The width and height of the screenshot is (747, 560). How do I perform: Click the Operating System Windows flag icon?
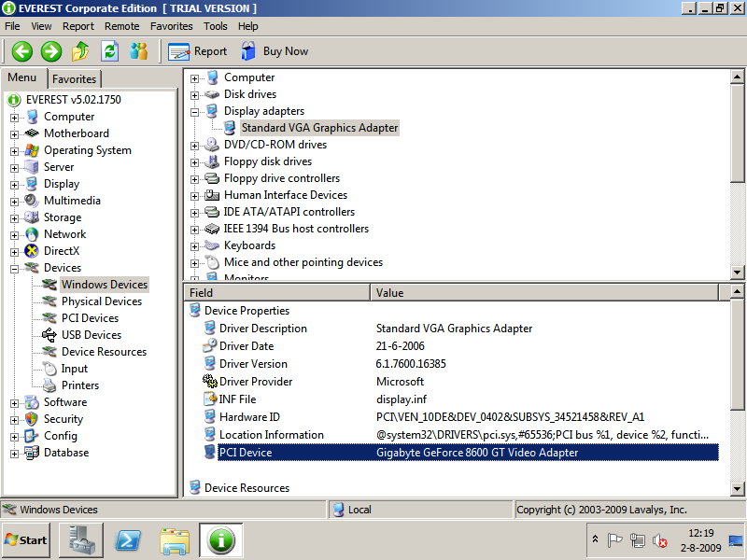tap(32, 150)
